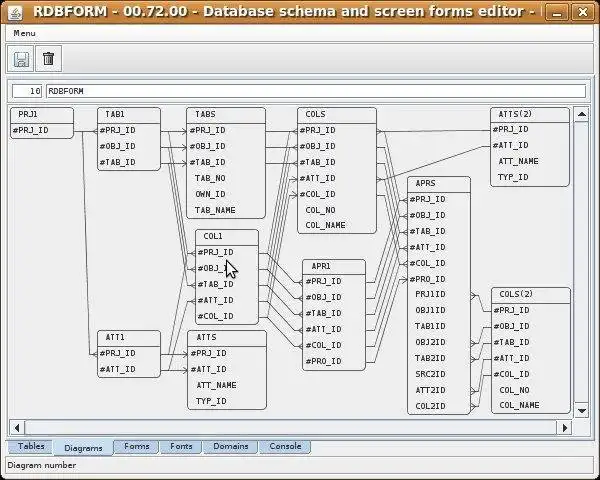
Task: Click TYP_ID column in ATTS(2) table
Action: pyautogui.click(x=513, y=178)
